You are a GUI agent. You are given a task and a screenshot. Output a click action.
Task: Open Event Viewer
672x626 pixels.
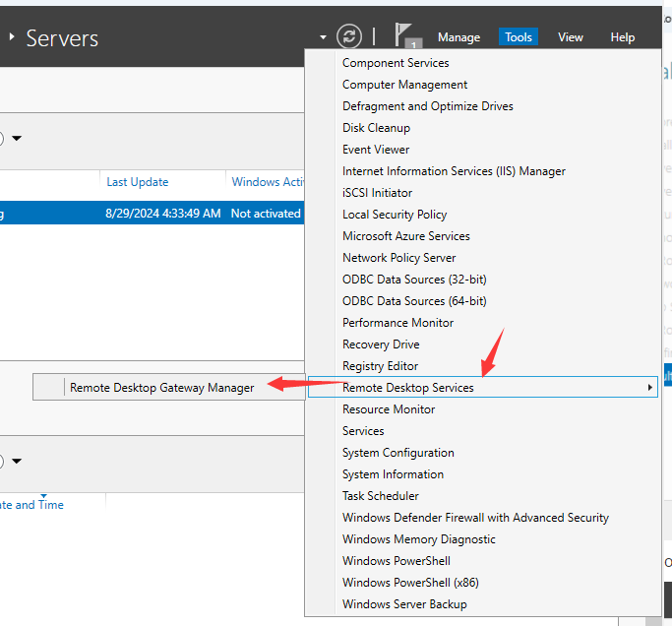click(376, 150)
